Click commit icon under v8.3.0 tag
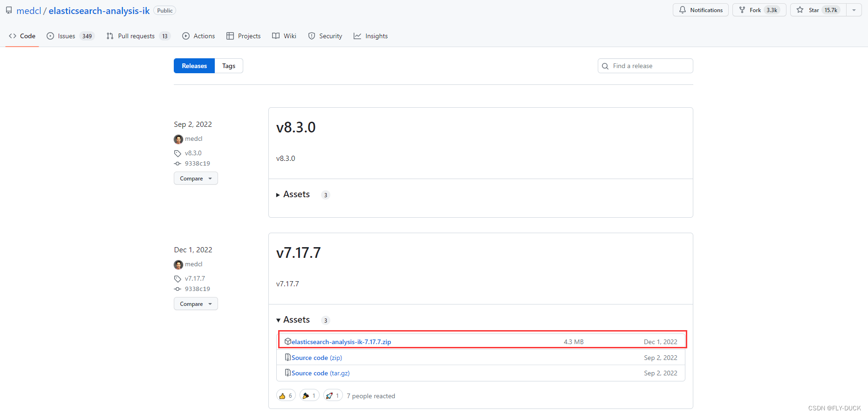 click(178, 164)
